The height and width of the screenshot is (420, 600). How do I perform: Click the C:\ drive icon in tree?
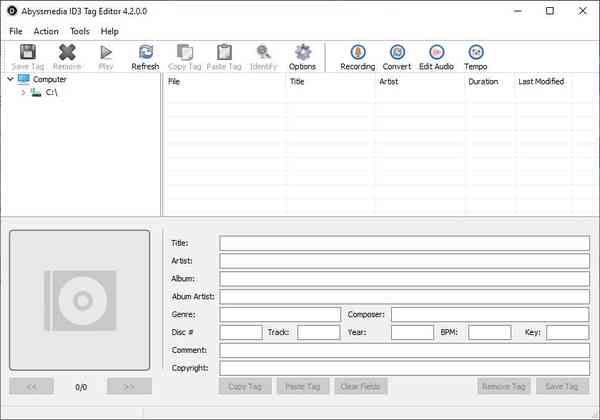36,92
